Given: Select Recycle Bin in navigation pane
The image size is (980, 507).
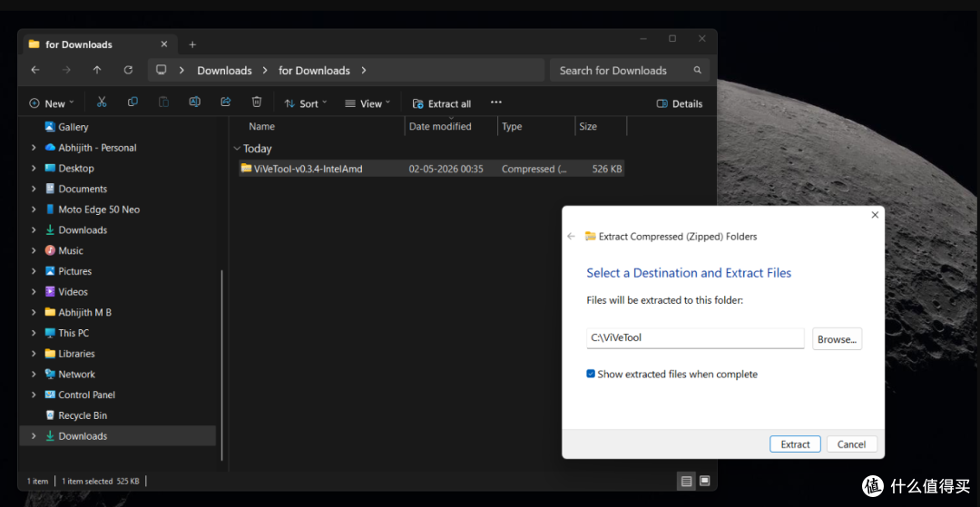Looking at the screenshot, I should (x=83, y=415).
